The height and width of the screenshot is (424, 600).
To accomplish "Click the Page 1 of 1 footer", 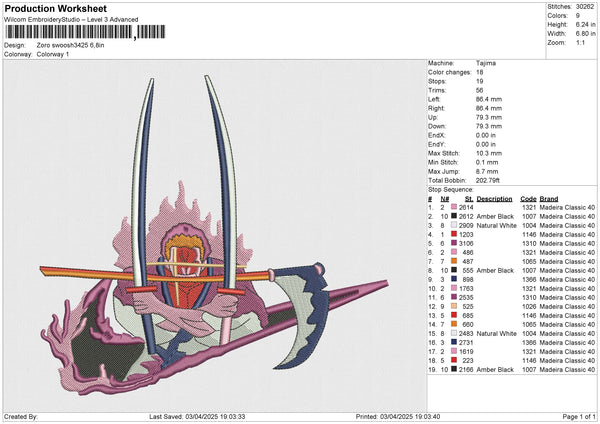I will pyautogui.click(x=579, y=416).
